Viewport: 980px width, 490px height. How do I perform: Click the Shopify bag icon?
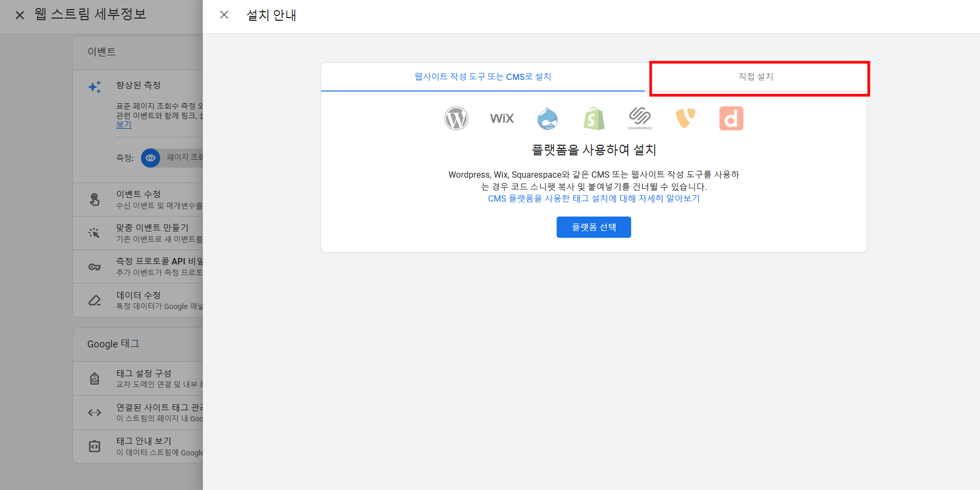point(594,118)
